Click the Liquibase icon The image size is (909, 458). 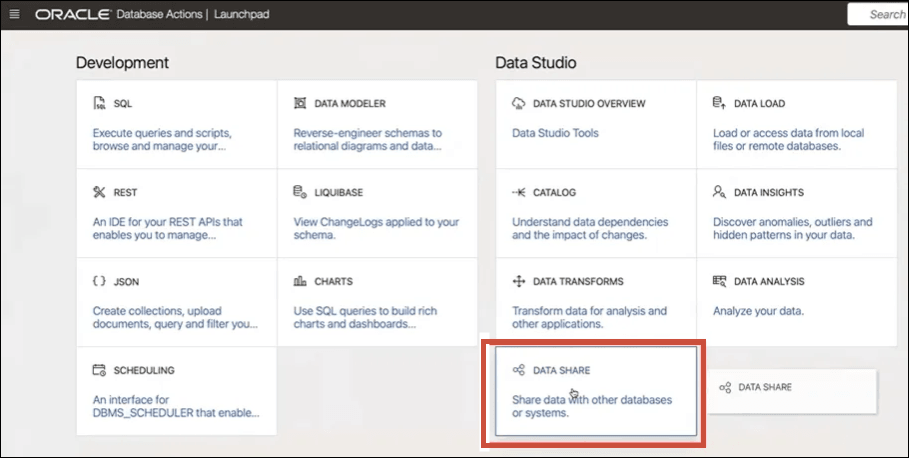(300, 192)
